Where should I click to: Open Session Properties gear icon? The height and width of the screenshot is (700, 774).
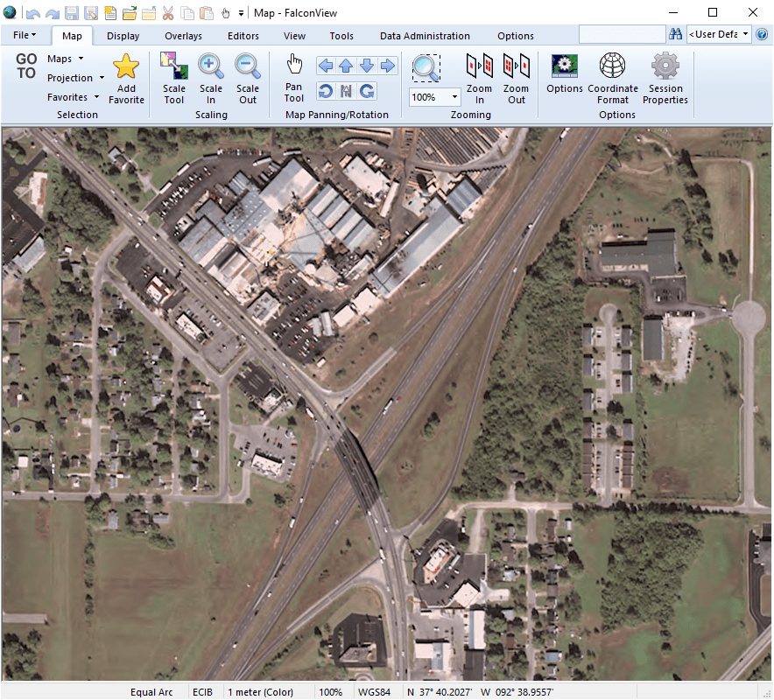665,79
